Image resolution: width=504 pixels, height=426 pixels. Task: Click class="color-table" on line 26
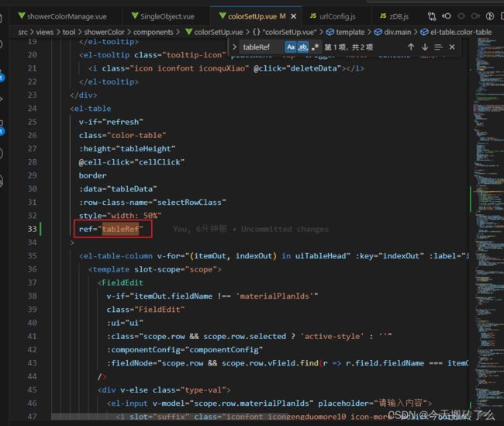click(123, 136)
